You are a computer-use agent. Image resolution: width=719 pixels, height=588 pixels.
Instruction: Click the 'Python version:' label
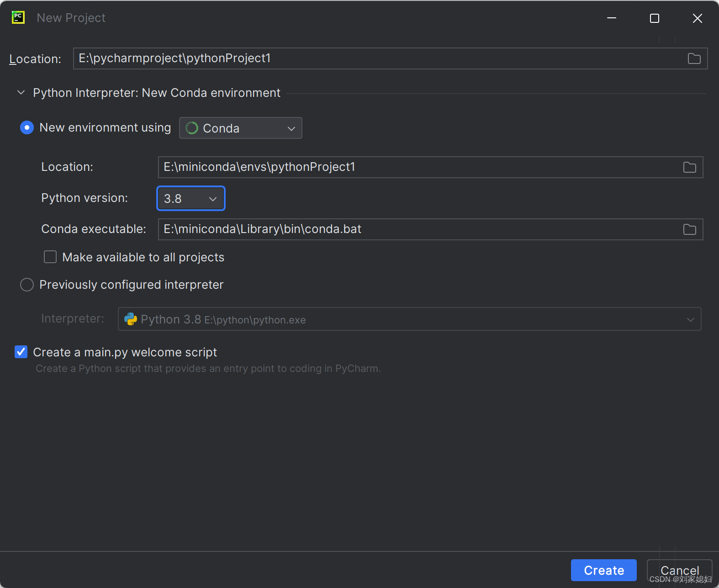(85, 198)
